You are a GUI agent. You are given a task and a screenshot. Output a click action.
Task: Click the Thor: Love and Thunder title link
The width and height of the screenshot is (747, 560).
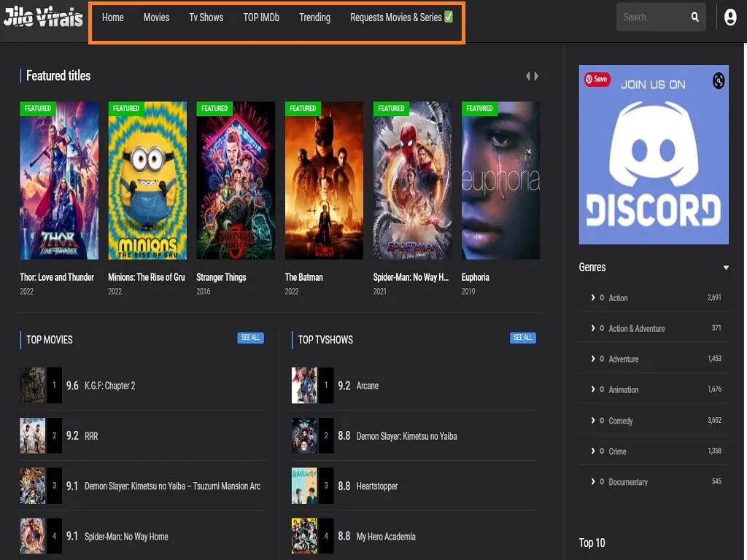click(57, 277)
